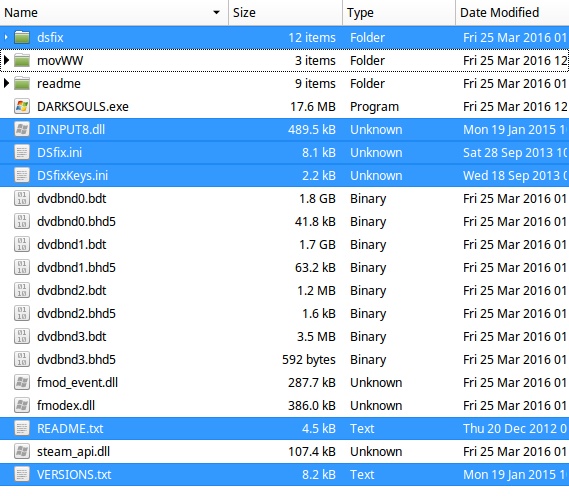This screenshot has height=496, width=569.
Task: Select the dvdbnd1.bdt file name
Action: pyautogui.click(x=71, y=245)
